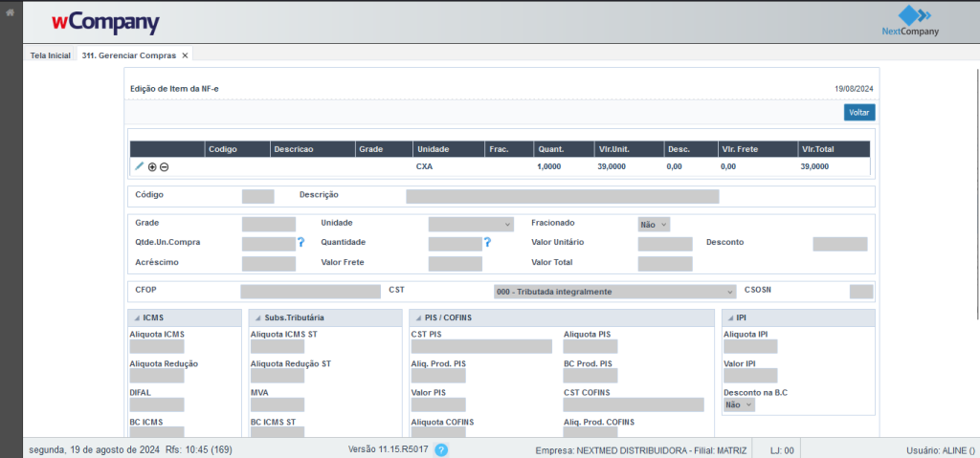Viewport: 980px width, 458px height.
Task: Click the CST COFINS input field
Action: (634, 404)
